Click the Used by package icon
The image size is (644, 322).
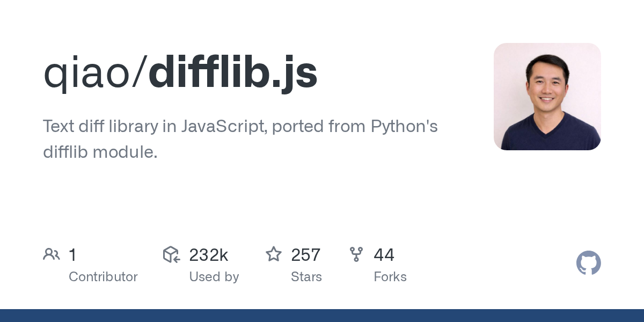pyautogui.click(x=171, y=254)
